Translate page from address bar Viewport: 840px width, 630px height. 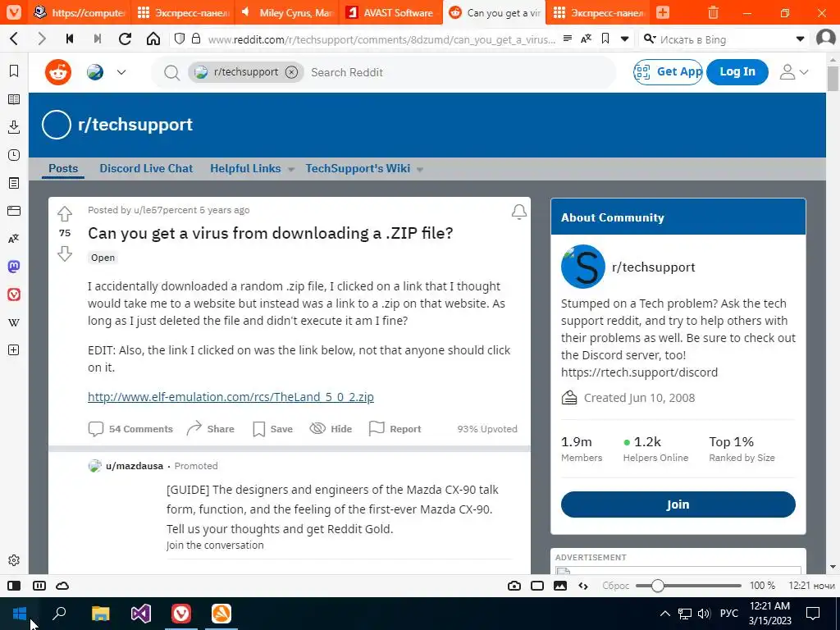point(586,39)
